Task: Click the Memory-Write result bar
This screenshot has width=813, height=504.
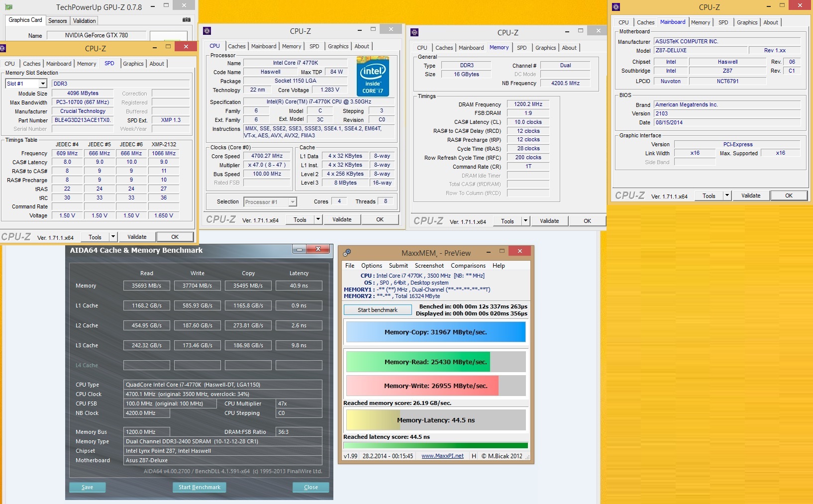Action: (x=435, y=386)
